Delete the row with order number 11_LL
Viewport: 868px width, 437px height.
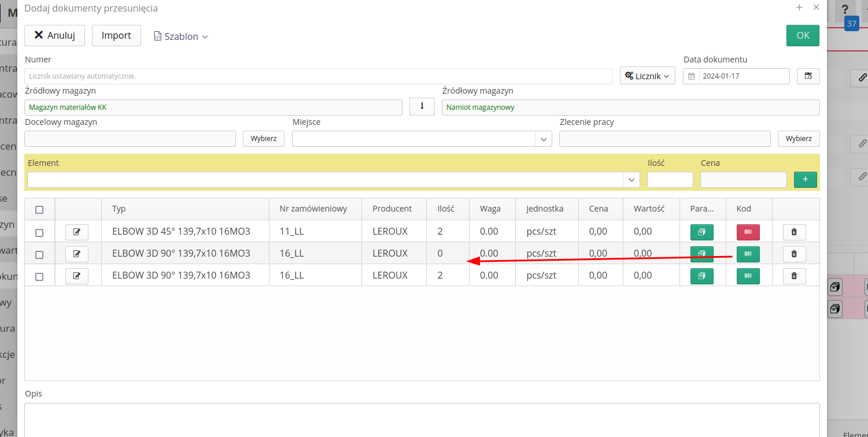tap(794, 232)
